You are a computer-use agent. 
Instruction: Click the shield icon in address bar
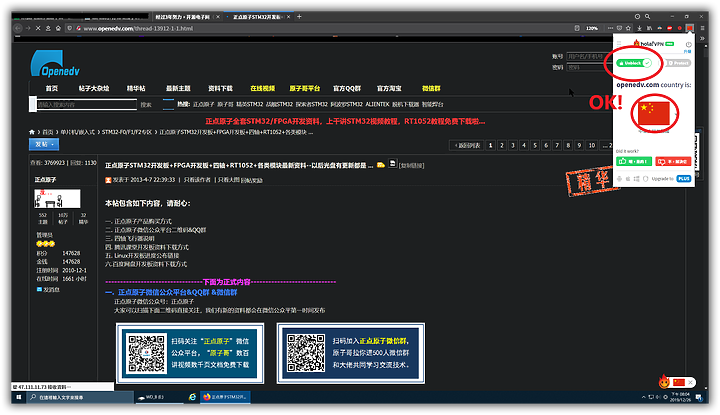tap(70, 28)
